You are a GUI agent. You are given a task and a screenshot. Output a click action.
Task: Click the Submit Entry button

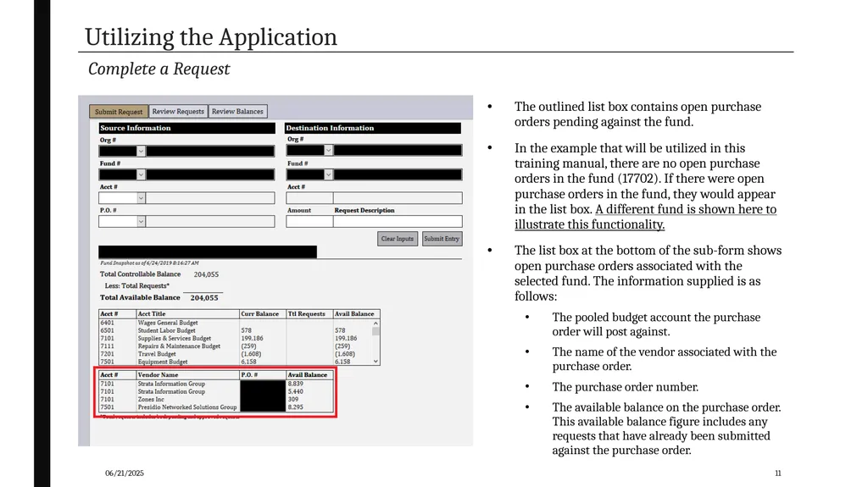click(442, 239)
